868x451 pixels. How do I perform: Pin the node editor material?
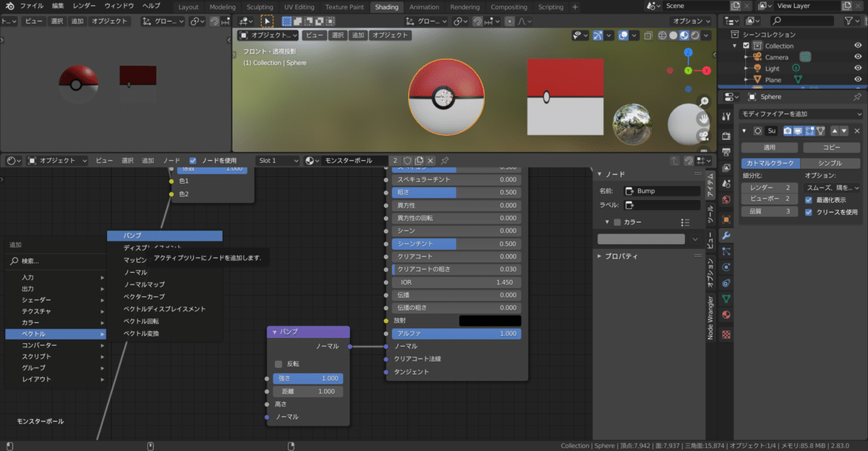tap(444, 160)
